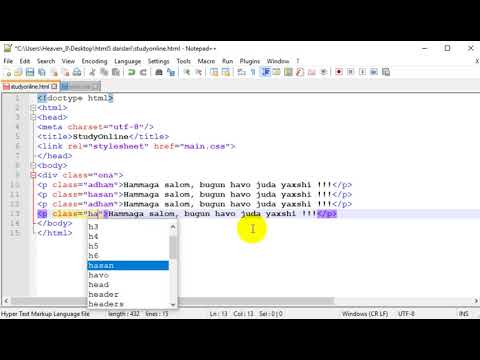480x360 pixels.
Task: Collapse the body fold marker on line 8
Action: [x=33, y=165]
